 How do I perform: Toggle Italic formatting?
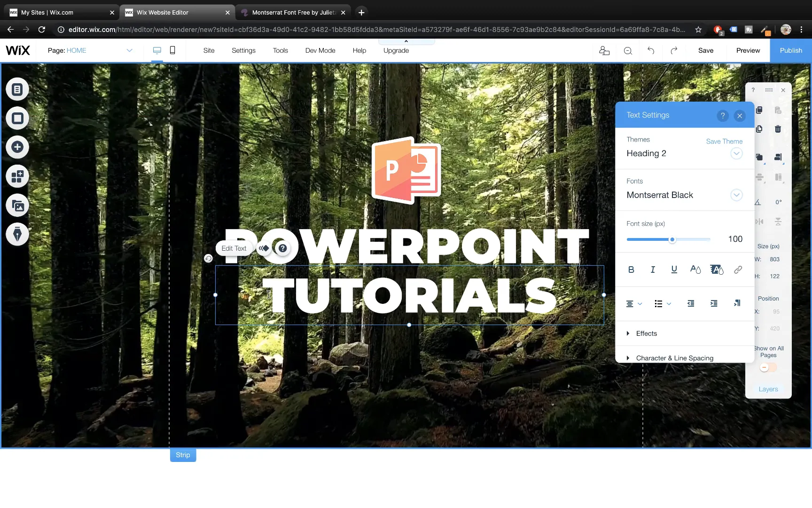coord(653,270)
